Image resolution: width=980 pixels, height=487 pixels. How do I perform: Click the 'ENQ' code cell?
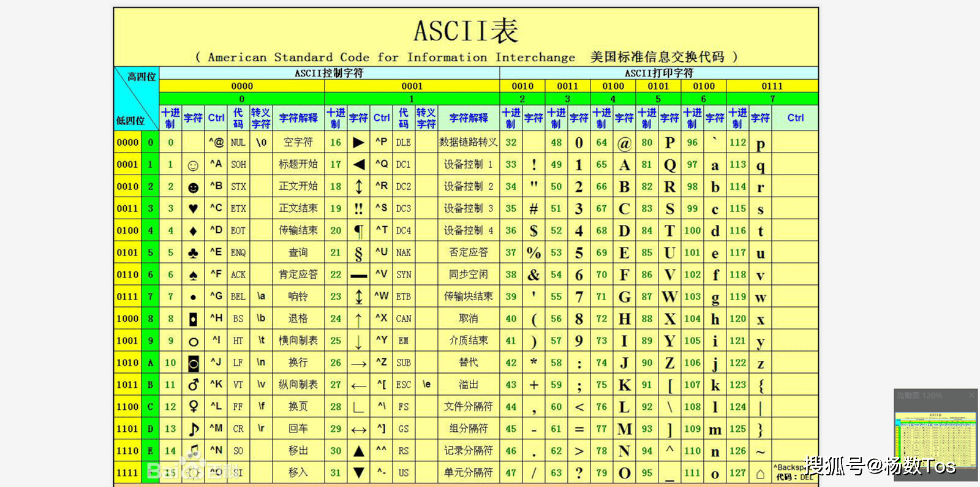coord(238,252)
